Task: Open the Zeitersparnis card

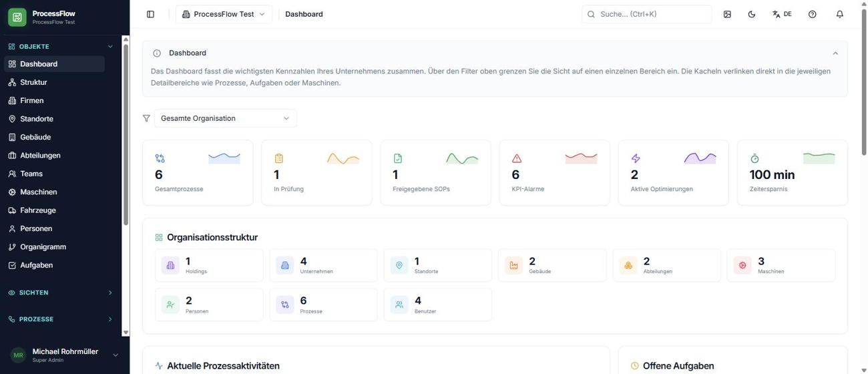Action: tap(793, 172)
